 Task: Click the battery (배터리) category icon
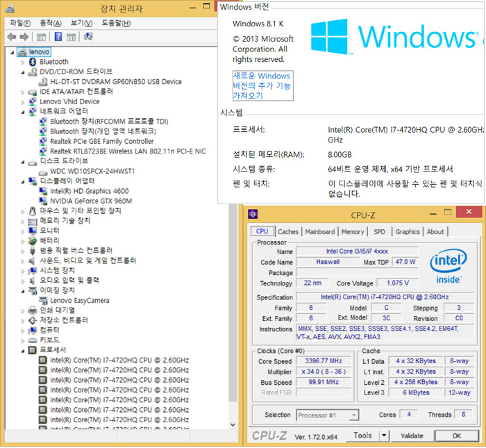tap(33, 240)
